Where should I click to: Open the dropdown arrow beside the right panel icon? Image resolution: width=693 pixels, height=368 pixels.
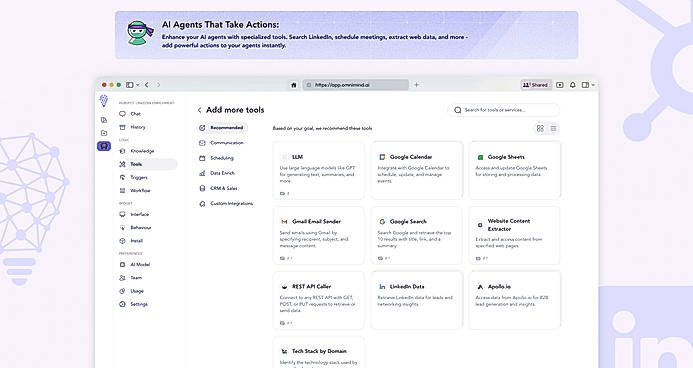[593, 85]
